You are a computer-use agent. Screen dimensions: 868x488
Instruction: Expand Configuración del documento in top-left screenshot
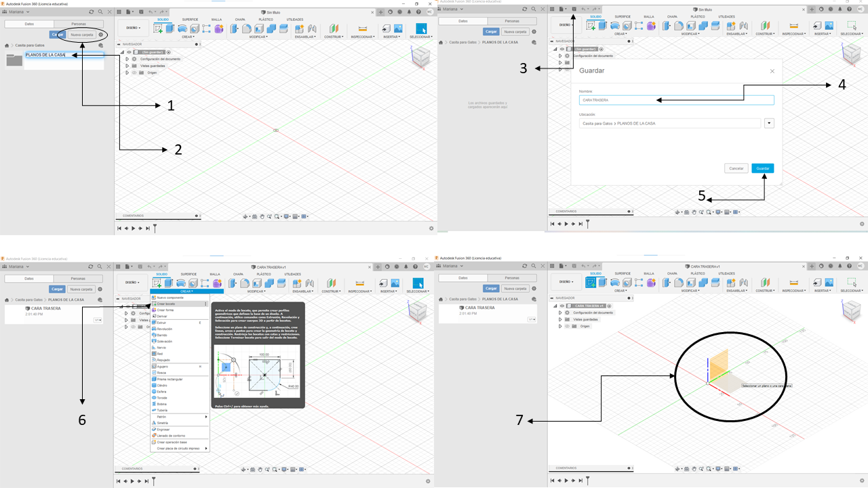127,58
